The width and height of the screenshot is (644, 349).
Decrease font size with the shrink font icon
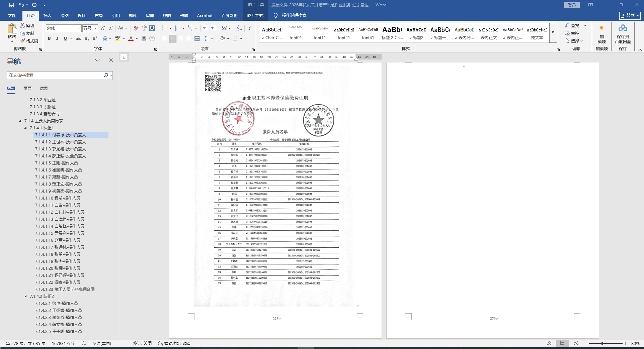coord(111,28)
